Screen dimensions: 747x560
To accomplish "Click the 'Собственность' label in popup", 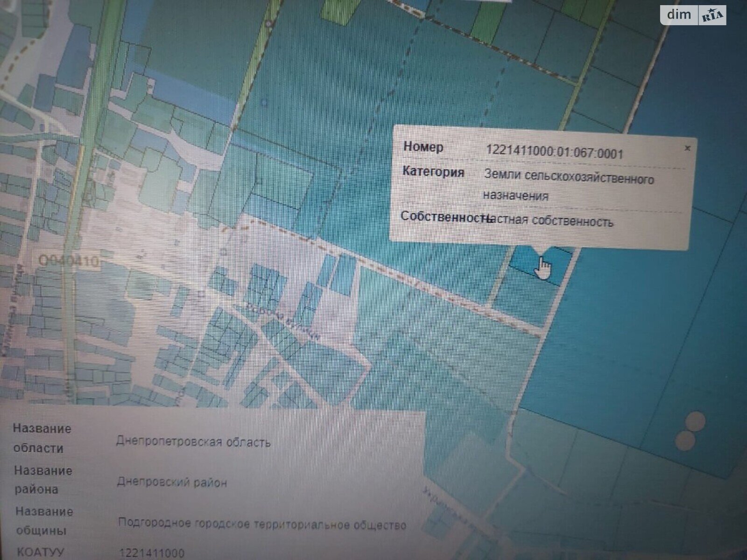I will pyautogui.click(x=441, y=217).
